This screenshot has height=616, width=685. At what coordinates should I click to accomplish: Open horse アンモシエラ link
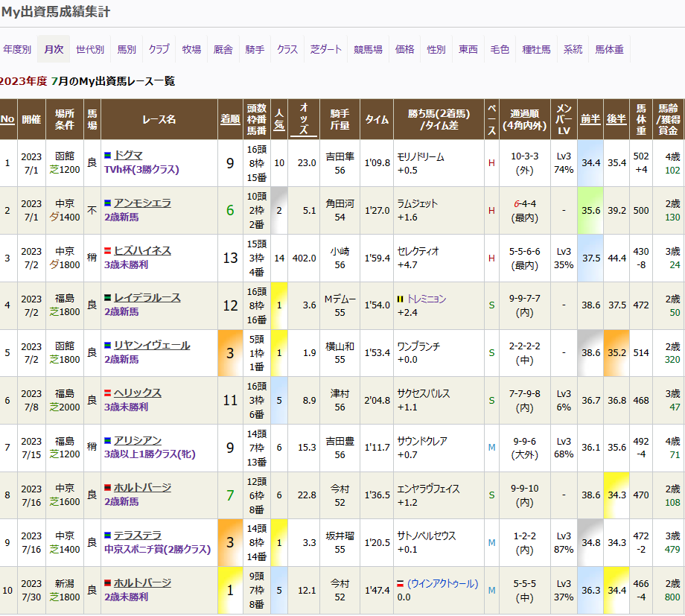click(x=142, y=203)
